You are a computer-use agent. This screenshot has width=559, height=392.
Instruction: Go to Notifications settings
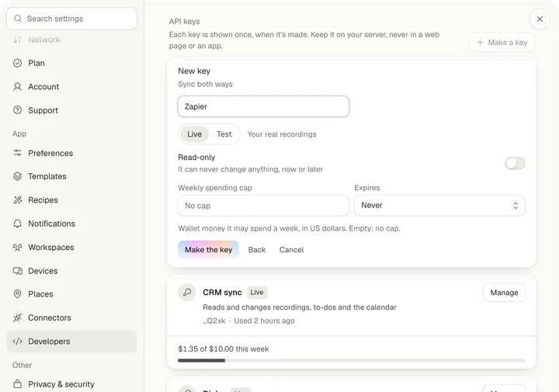71,224
